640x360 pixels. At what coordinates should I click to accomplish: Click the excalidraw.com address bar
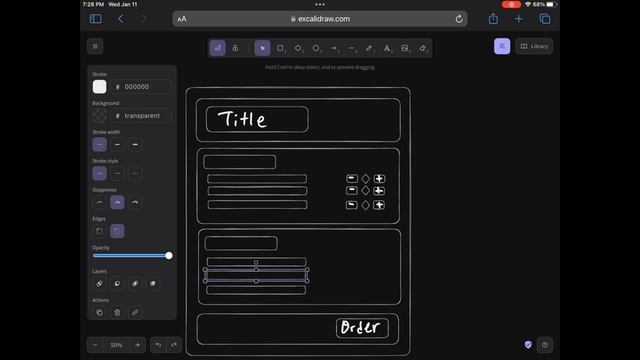tap(320, 19)
